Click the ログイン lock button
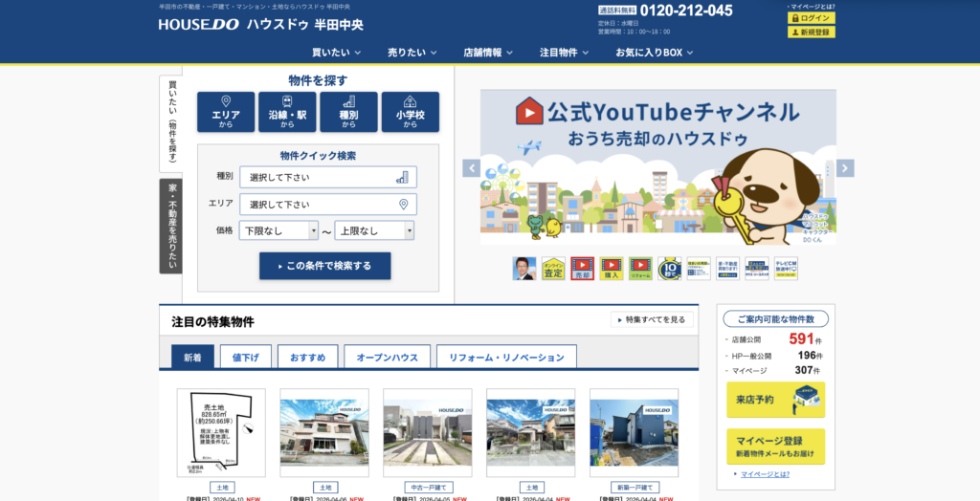This screenshot has width=980, height=501. (812, 18)
